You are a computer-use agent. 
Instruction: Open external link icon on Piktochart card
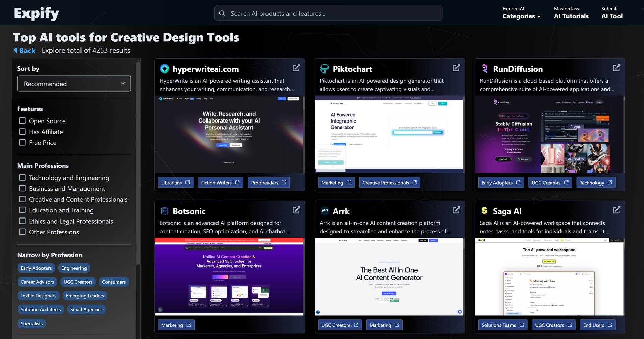456,68
